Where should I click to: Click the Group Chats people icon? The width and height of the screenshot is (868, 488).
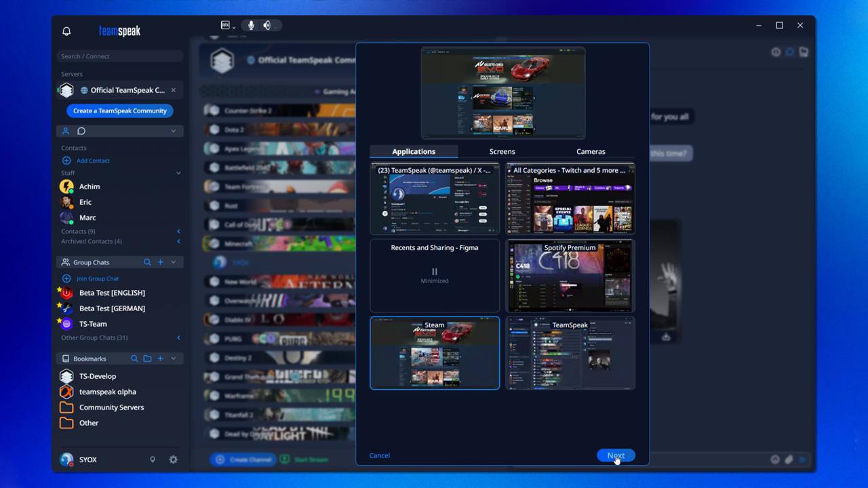pos(66,262)
